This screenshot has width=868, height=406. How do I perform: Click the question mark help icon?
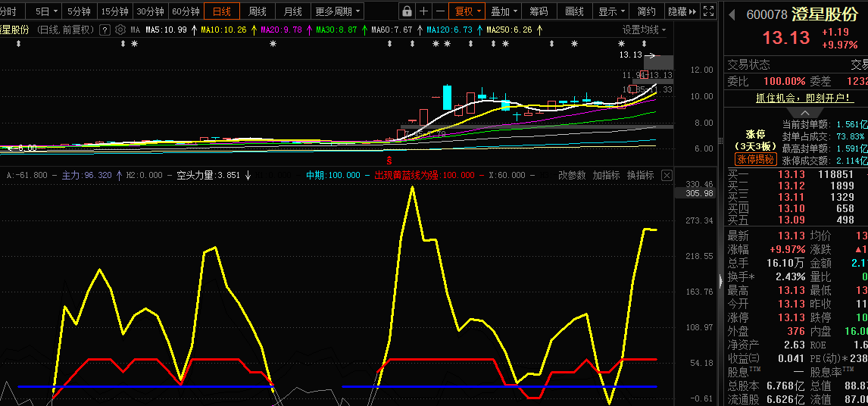point(105,30)
